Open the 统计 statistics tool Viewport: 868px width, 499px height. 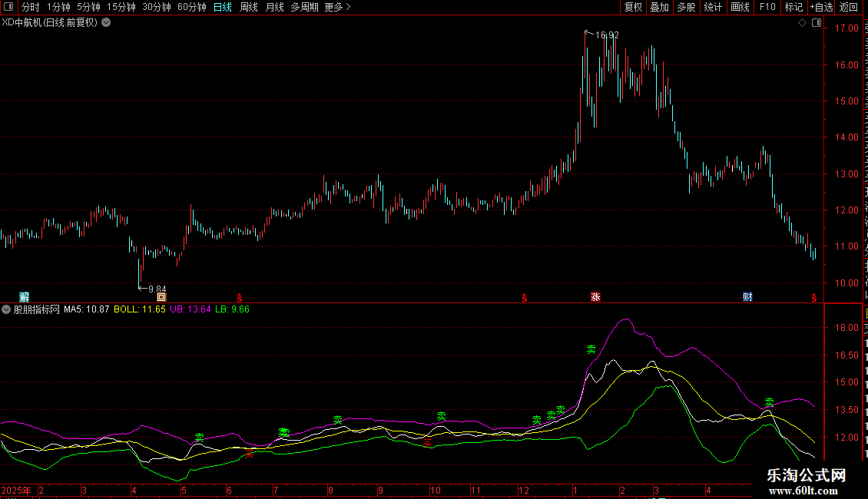712,7
